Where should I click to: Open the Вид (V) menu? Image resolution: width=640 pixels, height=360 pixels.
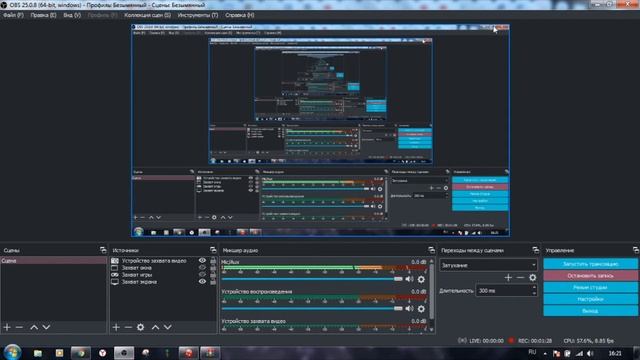tap(72, 15)
